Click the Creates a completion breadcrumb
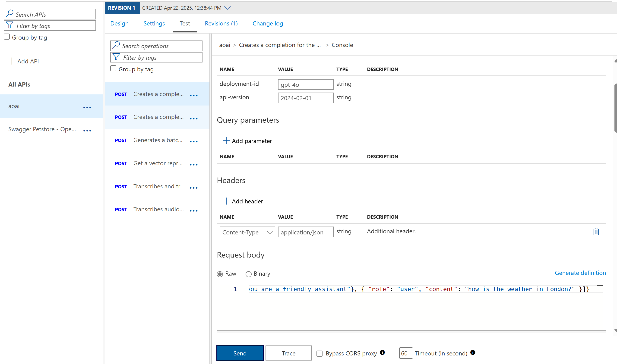 pyautogui.click(x=280, y=45)
